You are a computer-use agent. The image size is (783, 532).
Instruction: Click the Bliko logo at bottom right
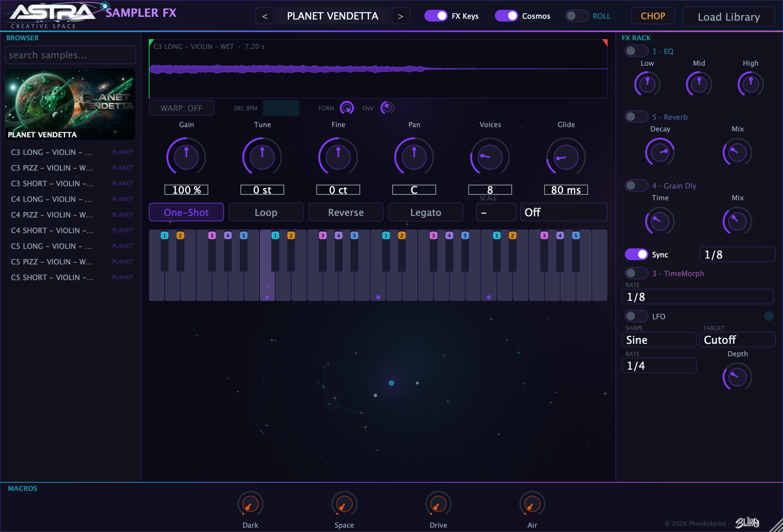(x=747, y=523)
